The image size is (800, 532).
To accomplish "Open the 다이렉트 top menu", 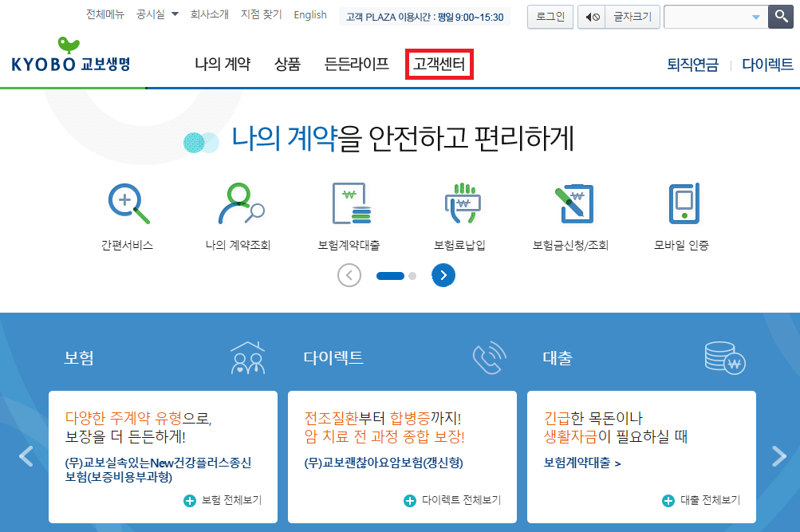I will click(767, 65).
